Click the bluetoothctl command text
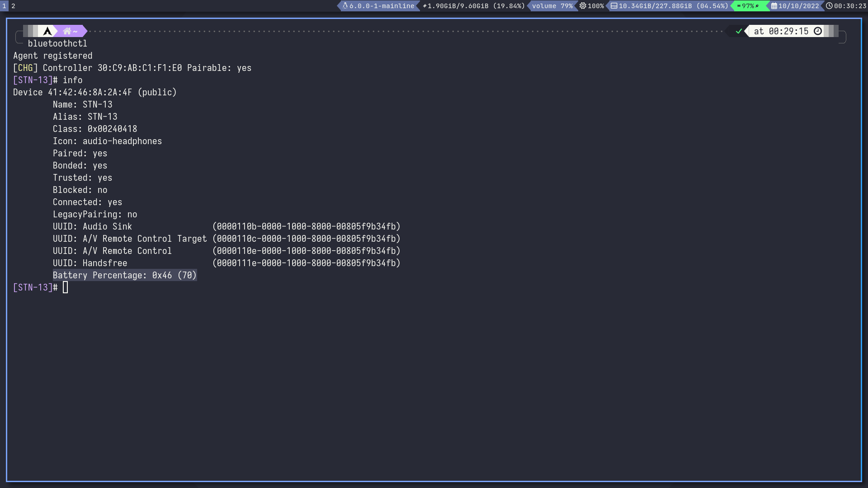868x488 pixels. pos(57,43)
